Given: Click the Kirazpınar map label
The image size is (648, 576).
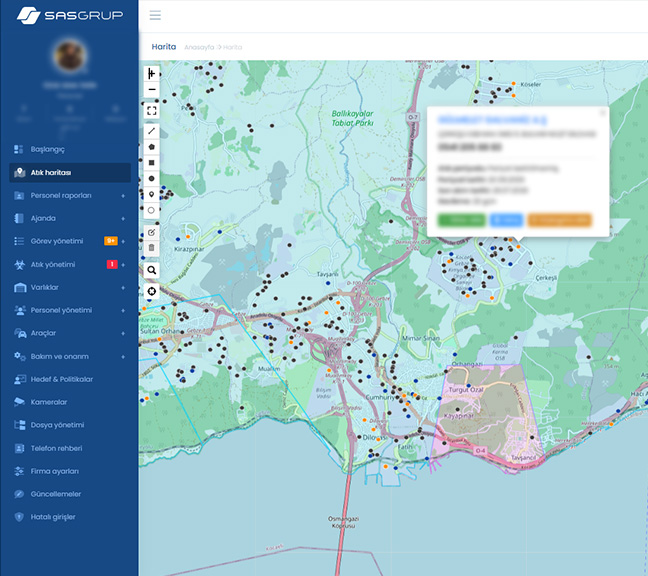Looking at the screenshot, I should click(x=189, y=249).
